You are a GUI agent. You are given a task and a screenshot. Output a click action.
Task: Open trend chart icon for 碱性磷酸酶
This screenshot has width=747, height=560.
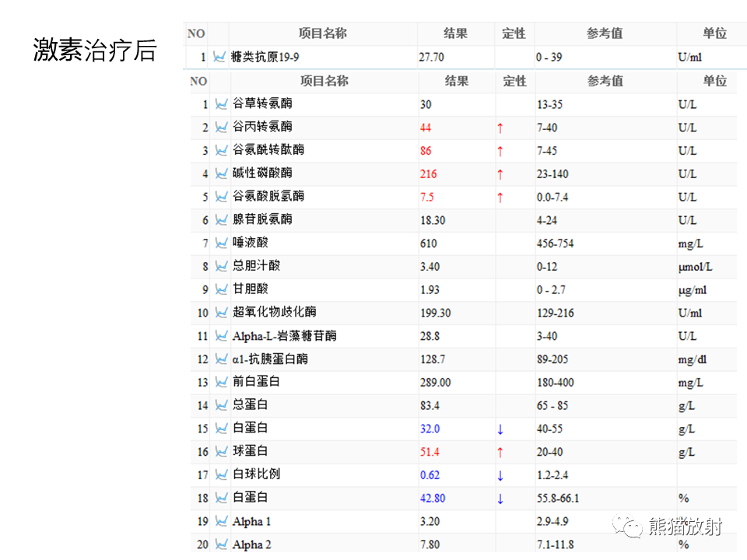(x=221, y=173)
